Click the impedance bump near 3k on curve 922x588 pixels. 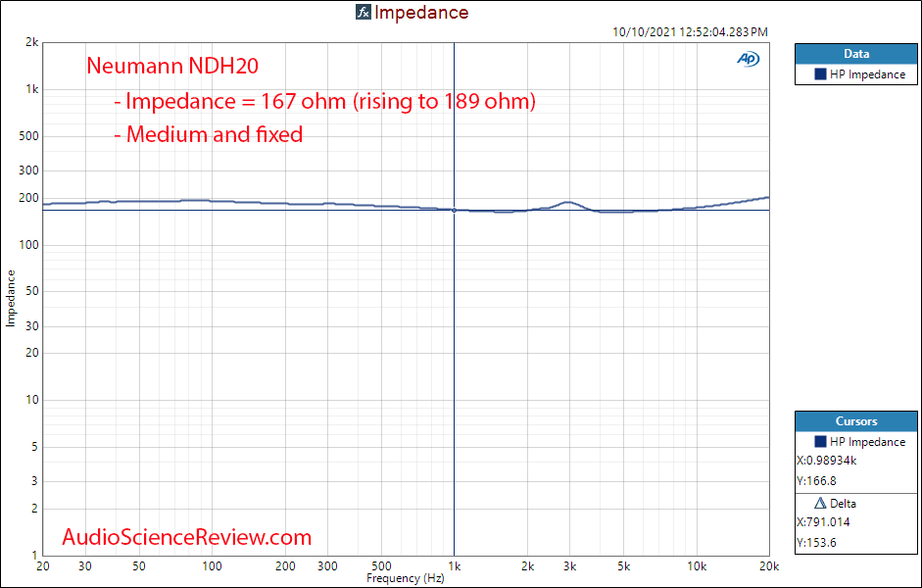coord(567,202)
